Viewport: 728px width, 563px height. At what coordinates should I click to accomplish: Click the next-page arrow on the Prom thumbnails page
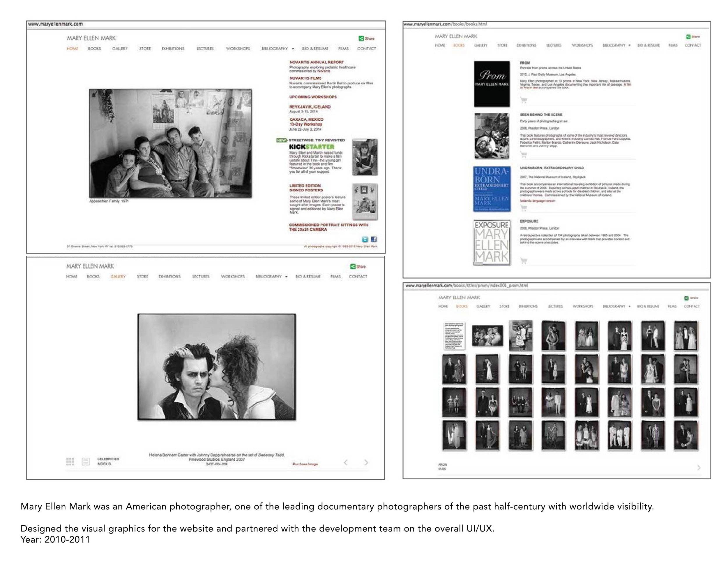click(x=699, y=468)
